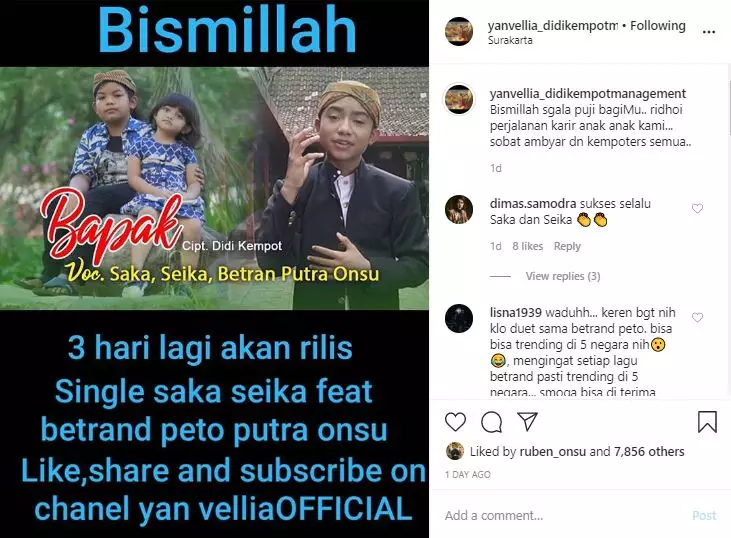Open the 8 likes list
The width and height of the screenshot is (731, 538).
[x=527, y=246]
